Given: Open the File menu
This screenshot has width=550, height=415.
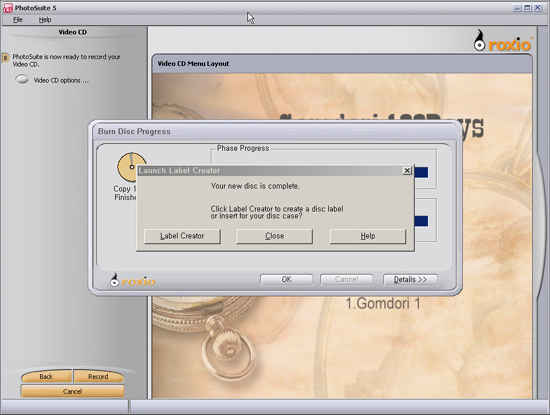Looking at the screenshot, I should pyautogui.click(x=18, y=20).
